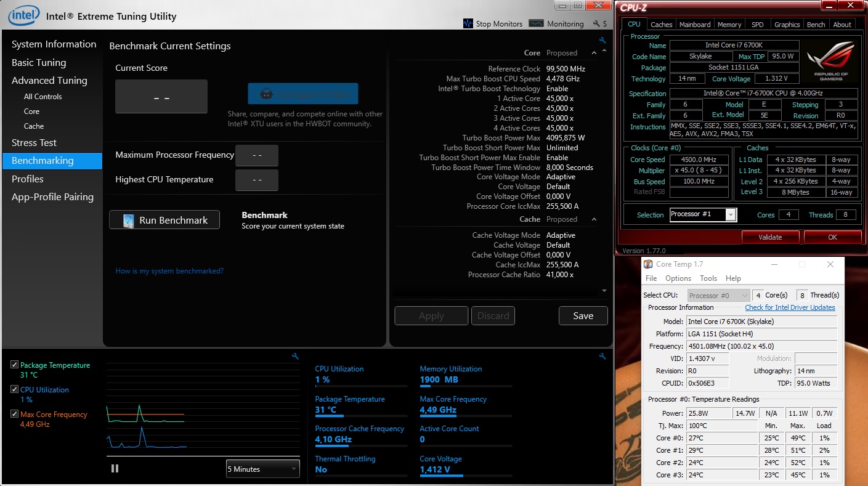The width and height of the screenshot is (868, 486).
Task: Click the Discard button
Action: tap(493, 315)
